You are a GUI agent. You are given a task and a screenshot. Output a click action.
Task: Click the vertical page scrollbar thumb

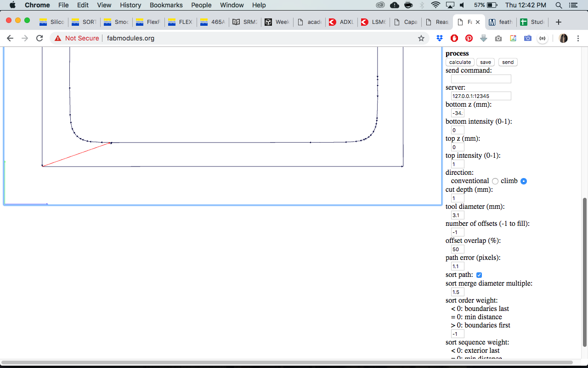coord(584,272)
